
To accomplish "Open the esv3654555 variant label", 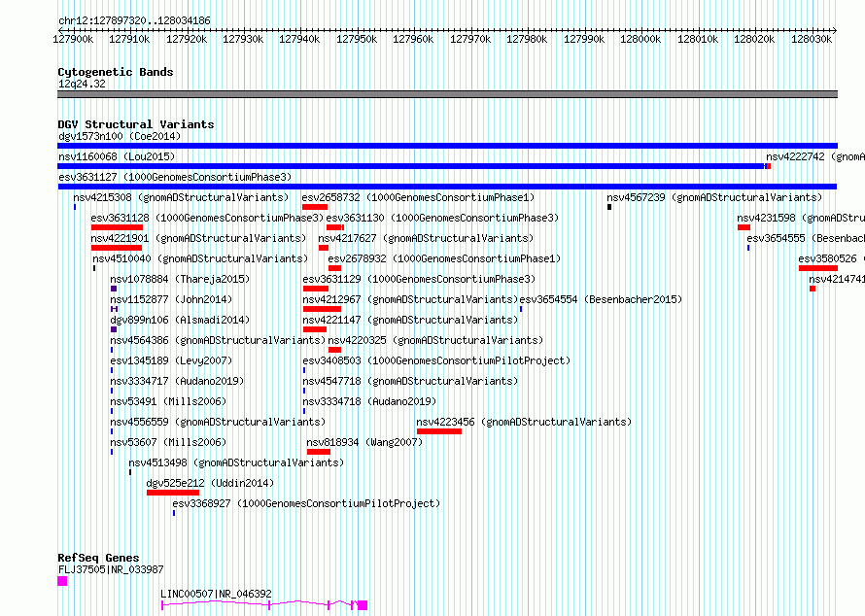I will [x=806, y=238].
